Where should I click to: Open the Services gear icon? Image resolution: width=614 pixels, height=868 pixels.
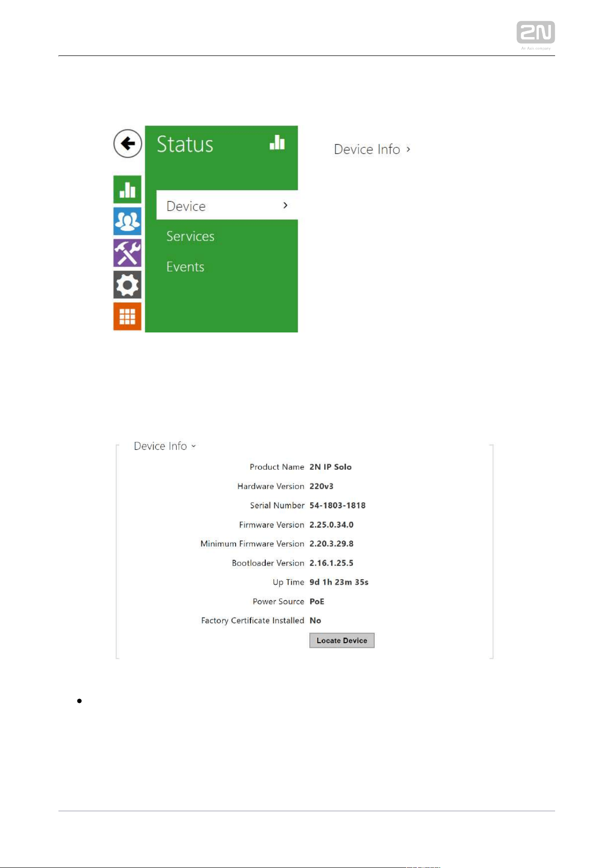(x=127, y=285)
